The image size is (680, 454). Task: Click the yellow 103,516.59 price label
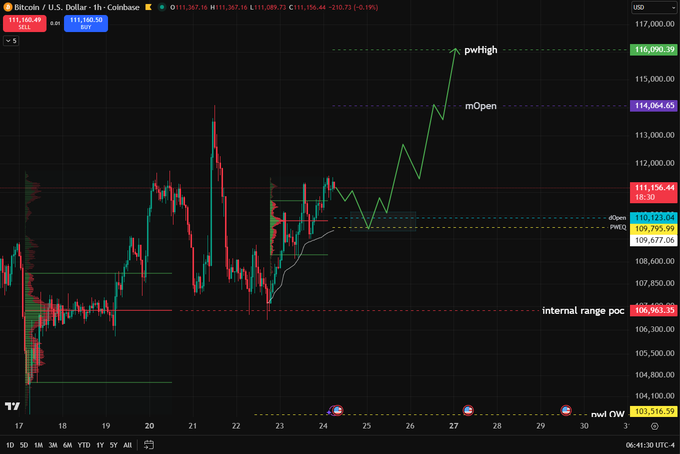(x=654, y=411)
